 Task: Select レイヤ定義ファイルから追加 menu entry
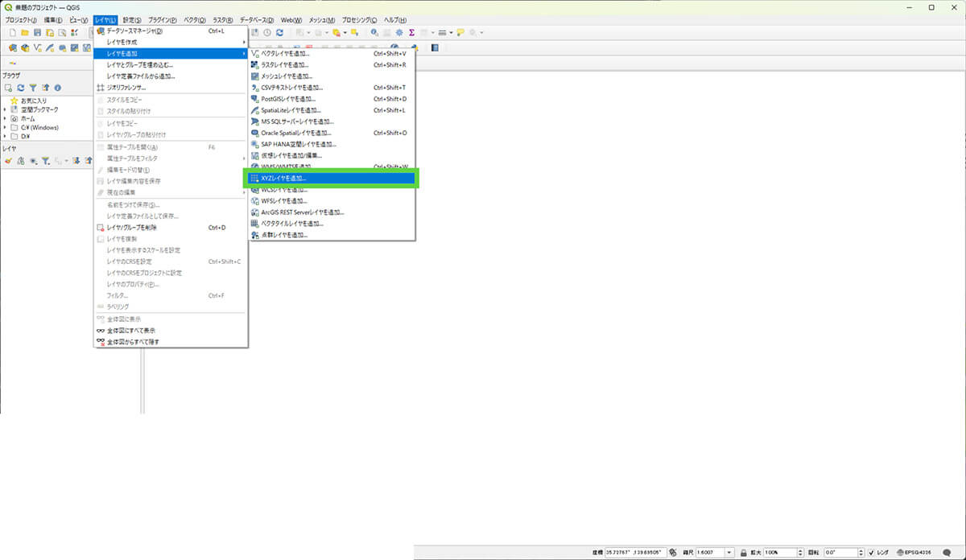[x=171, y=76]
